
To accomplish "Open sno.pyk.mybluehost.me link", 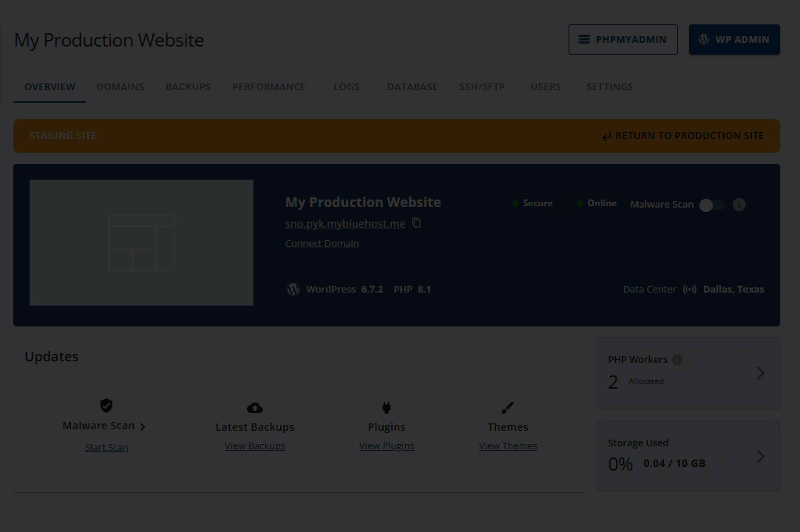I will pos(345,223).
